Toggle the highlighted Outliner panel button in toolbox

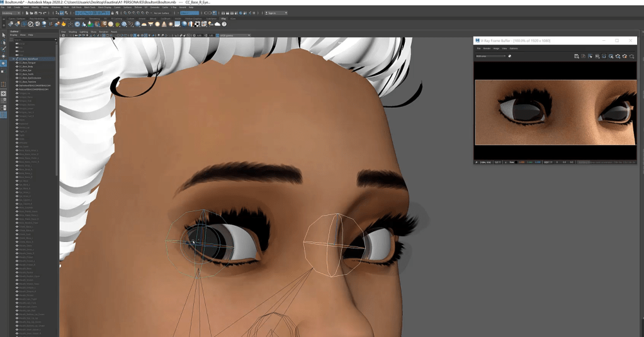click(4, 115)
